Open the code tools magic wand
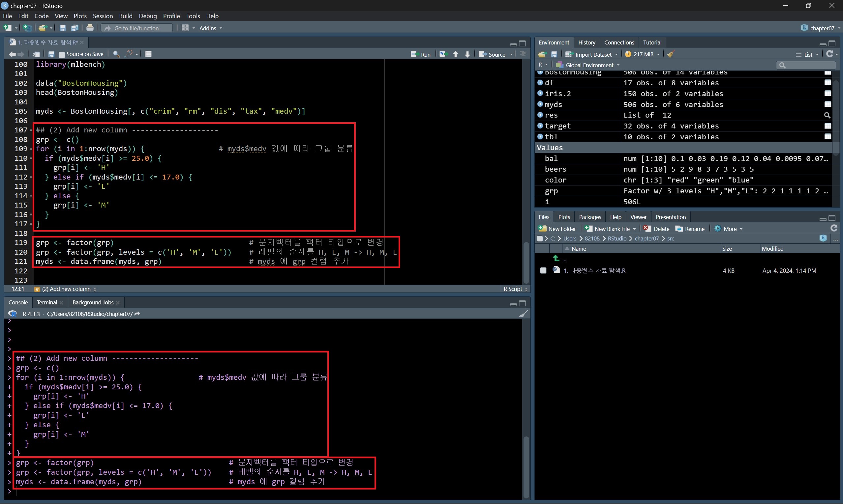 point(129,54)
